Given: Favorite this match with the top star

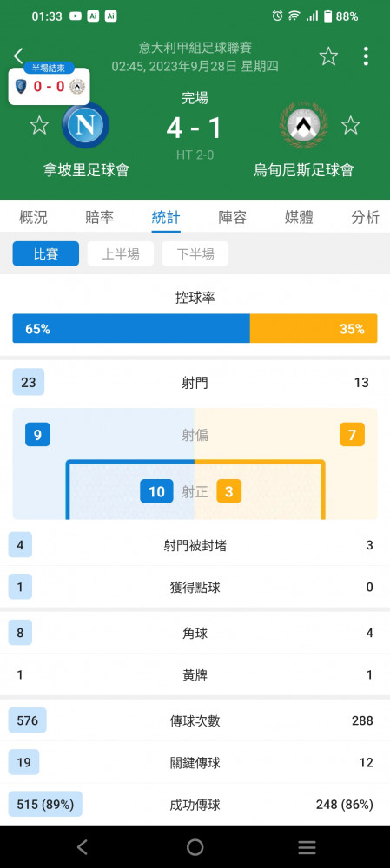Looking at the screenshot, I should [x=328, y=56].
